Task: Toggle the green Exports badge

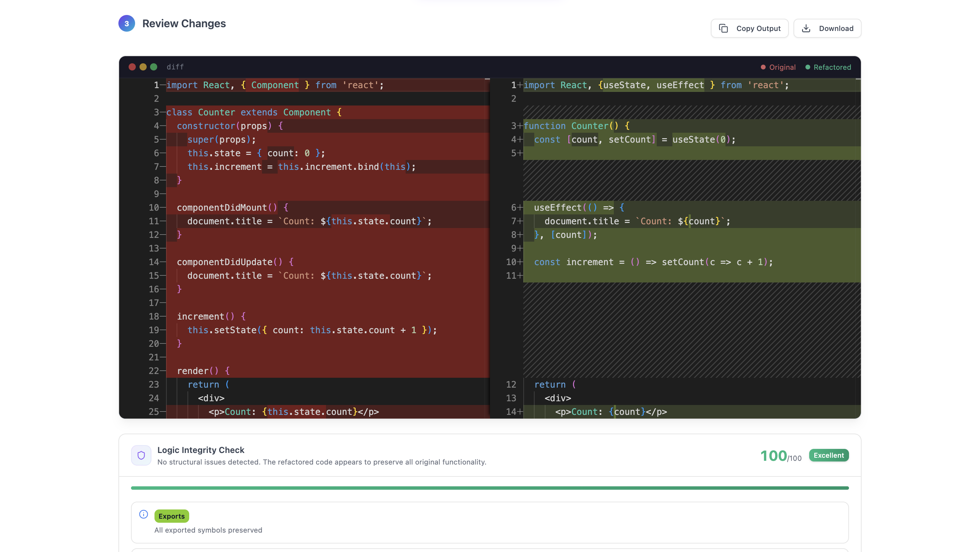Action: click(x=171, y=516)
